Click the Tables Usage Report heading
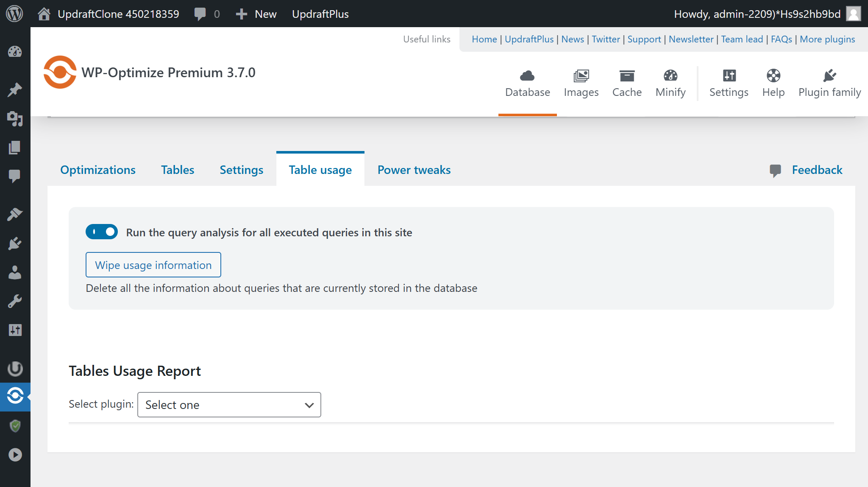The image size is (868, 487). [x=135, y=371]
